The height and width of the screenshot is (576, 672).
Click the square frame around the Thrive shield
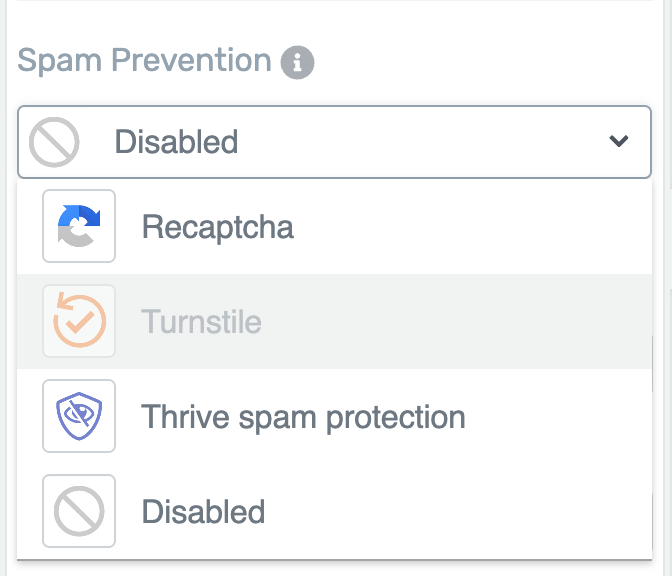pyautogui.click(x=79, y=416)
